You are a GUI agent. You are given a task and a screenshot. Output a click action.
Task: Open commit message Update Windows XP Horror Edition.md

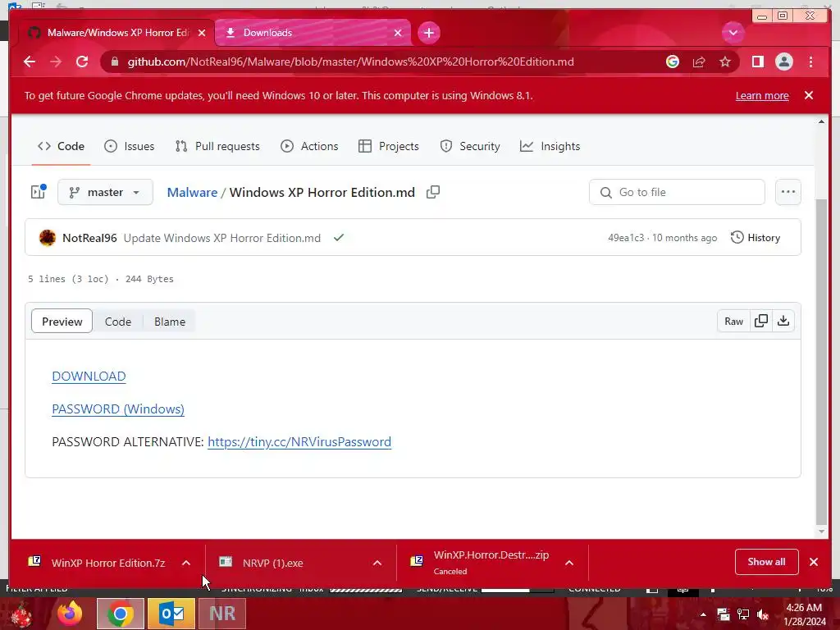[x=222, y=238]
